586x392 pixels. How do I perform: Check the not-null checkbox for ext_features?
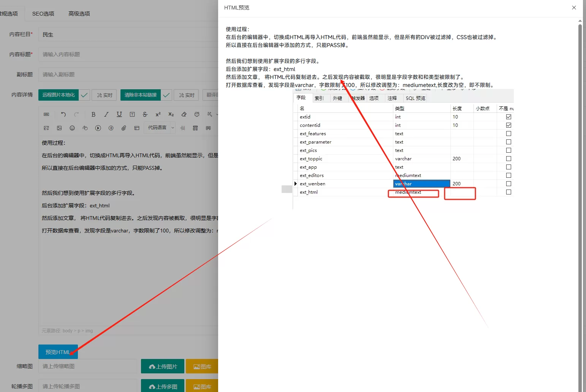[508, 133]
